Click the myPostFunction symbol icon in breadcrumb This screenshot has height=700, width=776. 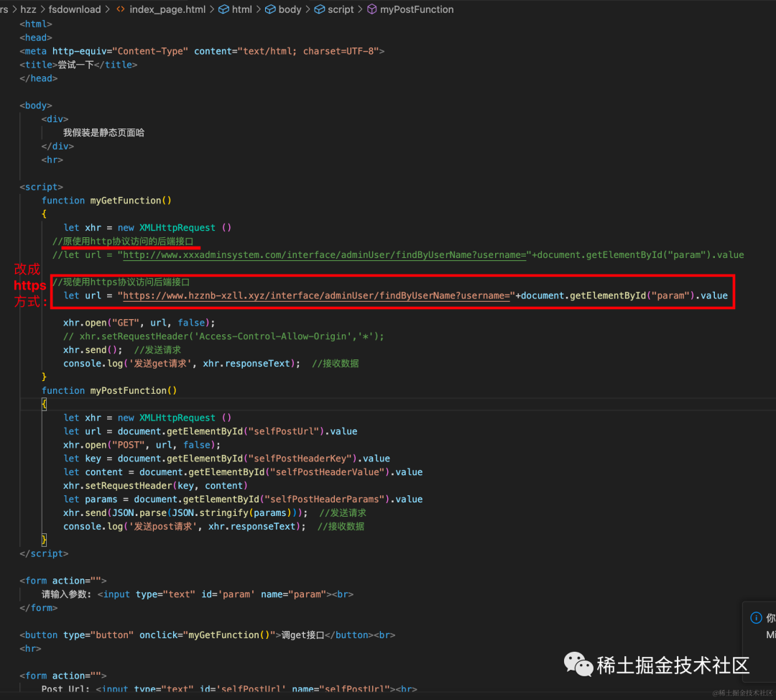tap(371, 9)
